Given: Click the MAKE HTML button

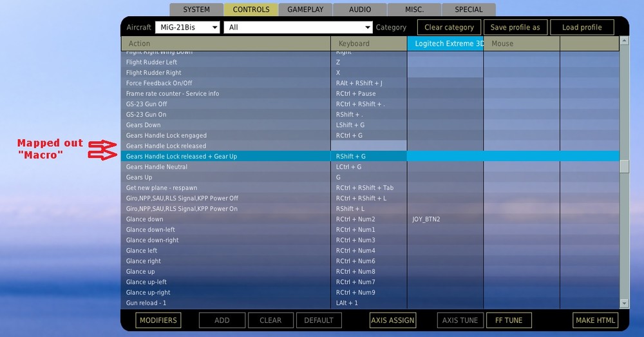Looking at the screenshot, I should (596, 320).
